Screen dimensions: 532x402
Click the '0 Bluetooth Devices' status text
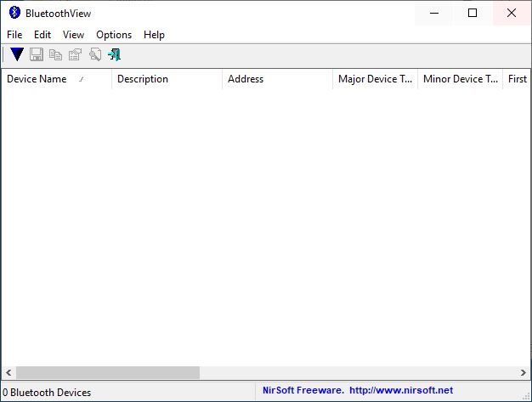click(x=47, y=393)
